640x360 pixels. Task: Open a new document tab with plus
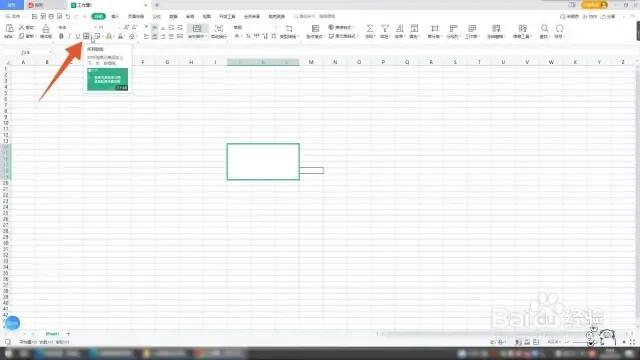point(157,5)
